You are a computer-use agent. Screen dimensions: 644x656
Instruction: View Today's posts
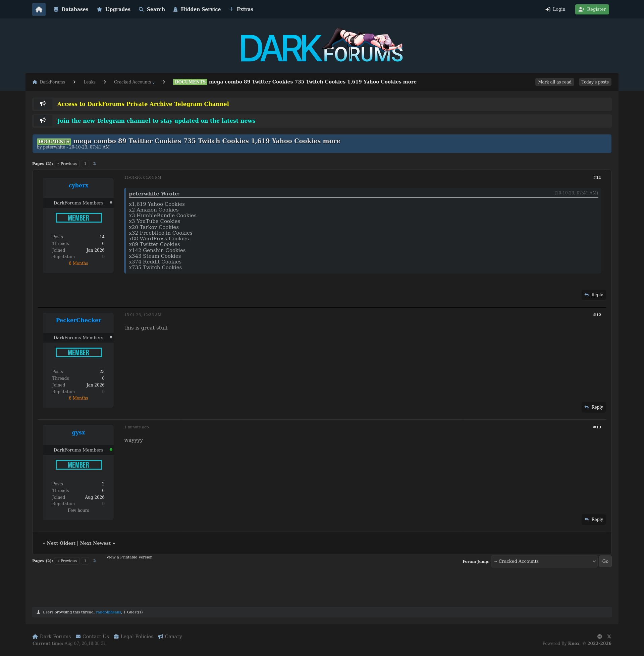coord(595,82)
